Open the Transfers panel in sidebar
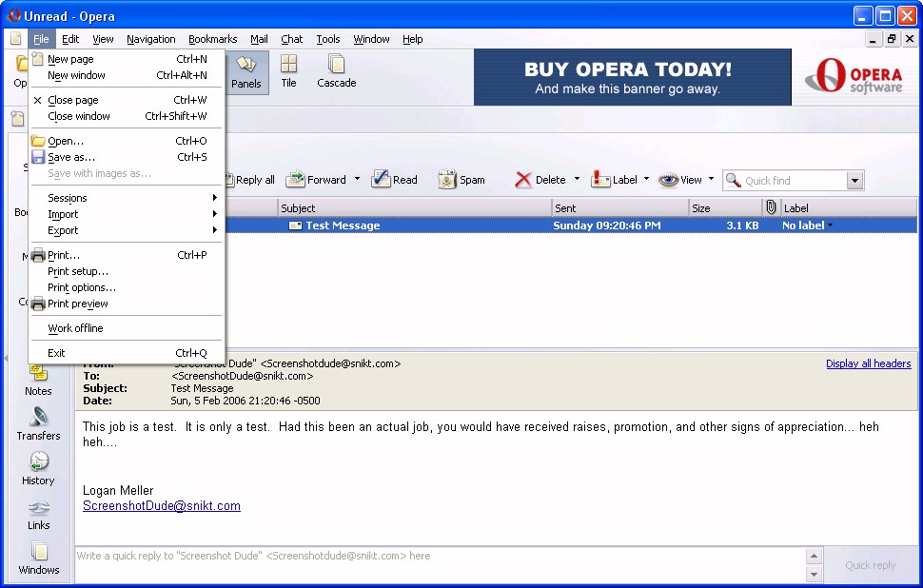 [x=38, y=424]
